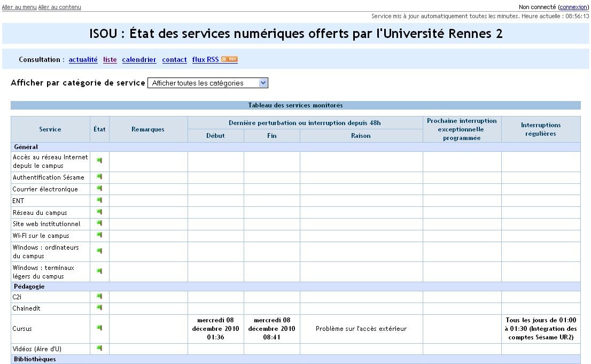
Task: Switch to the liste view
Action: pos(110,60)
